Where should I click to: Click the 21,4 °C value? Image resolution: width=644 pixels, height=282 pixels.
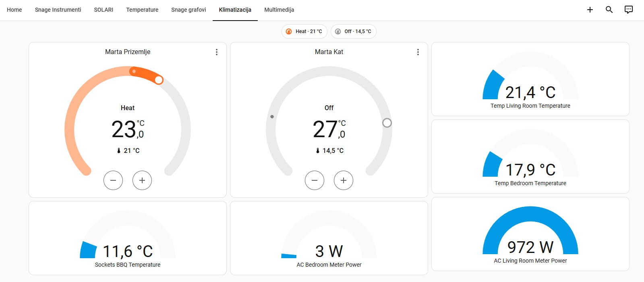(530, 92)
